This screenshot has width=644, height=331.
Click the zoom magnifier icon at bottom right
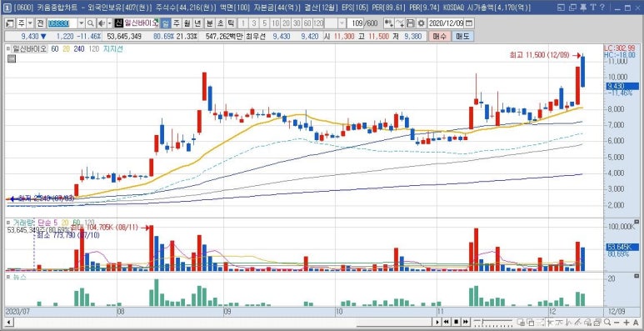607,322
